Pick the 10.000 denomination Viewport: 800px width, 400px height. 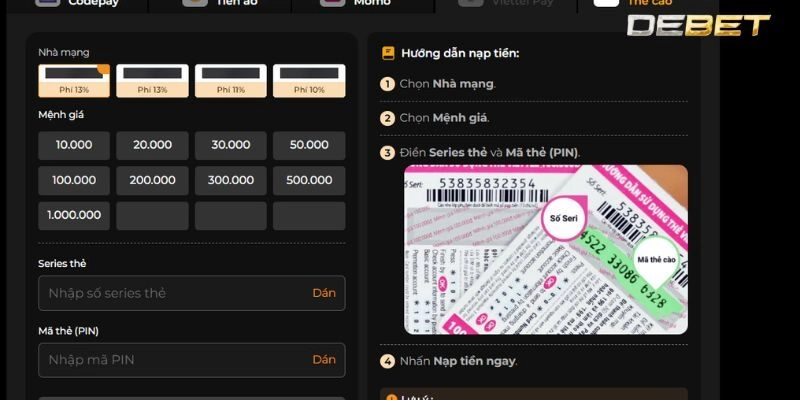(x=74, y=145)
